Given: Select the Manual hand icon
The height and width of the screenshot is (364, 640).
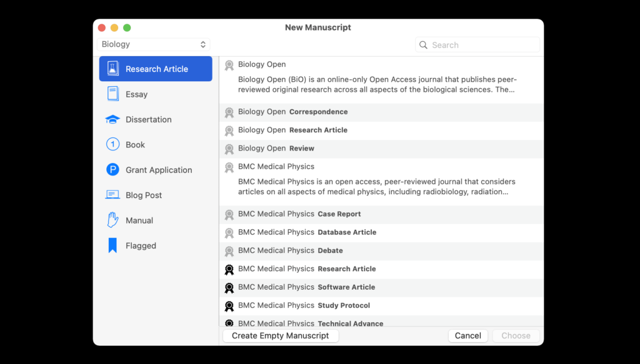Looking at the screenshot, I should 112,220.
